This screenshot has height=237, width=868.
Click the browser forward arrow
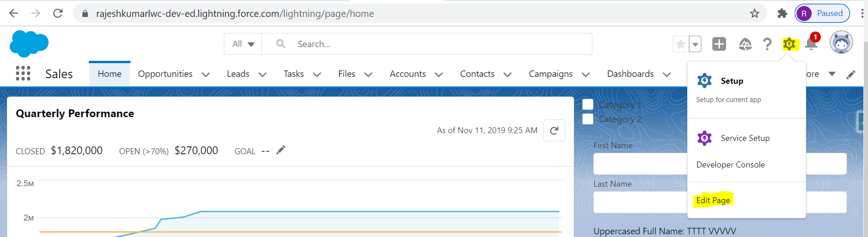click(36, 13)
